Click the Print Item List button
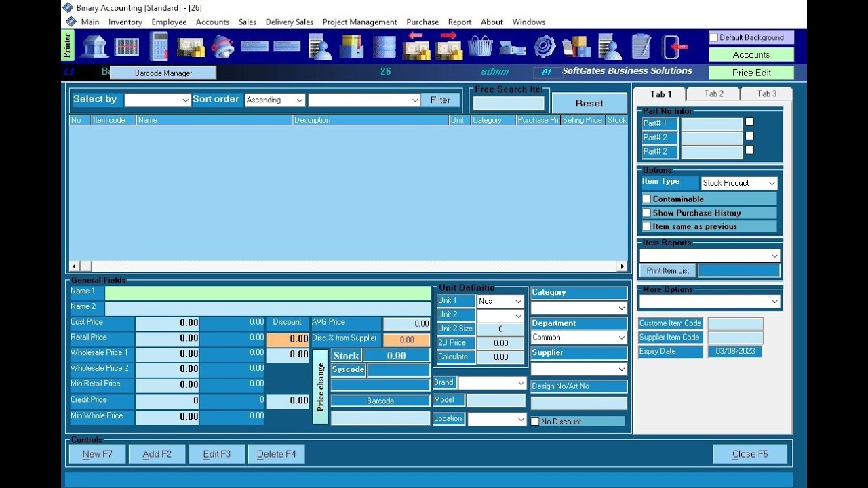The image size is (868, 488). pyautogui.click(x=668, y=270)
